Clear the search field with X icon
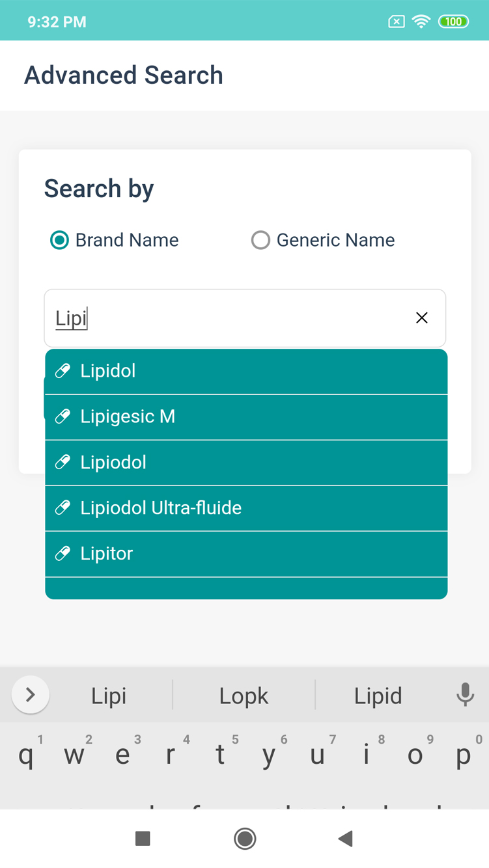Screen dimensions: 489x868 click(421, 318)
